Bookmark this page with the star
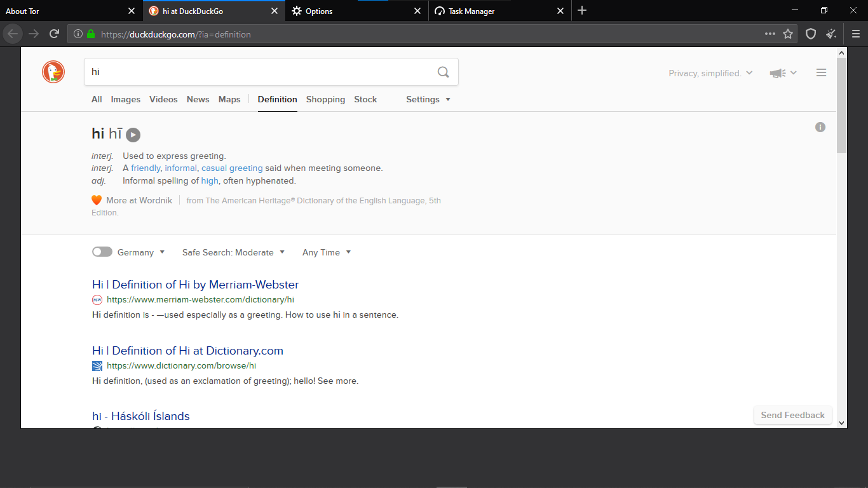Image resolution: width=868 pixels, height=488 pixels. (x=789, y=34)
